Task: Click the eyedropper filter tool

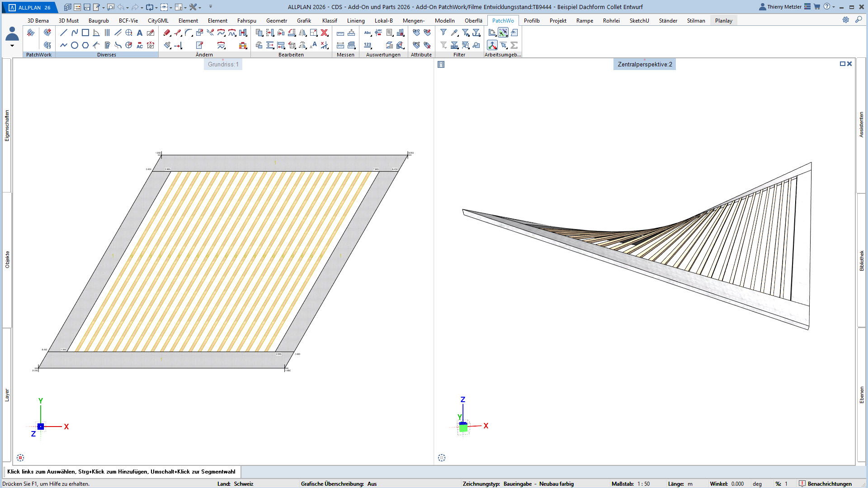Action: (x=454, y=33)
